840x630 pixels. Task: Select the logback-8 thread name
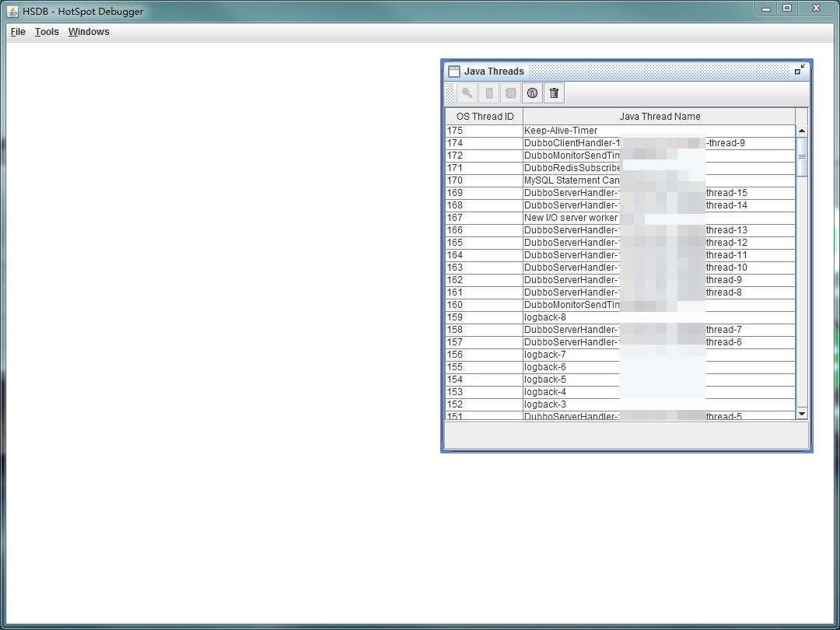tap(660, 317)
